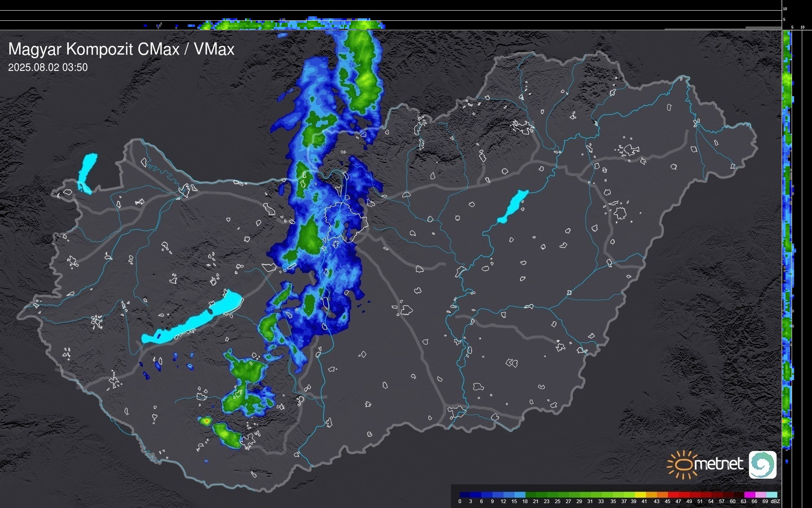Select the yellow 39 dBZ legend swatch
812x508 pixels.
tap(640, 495)
